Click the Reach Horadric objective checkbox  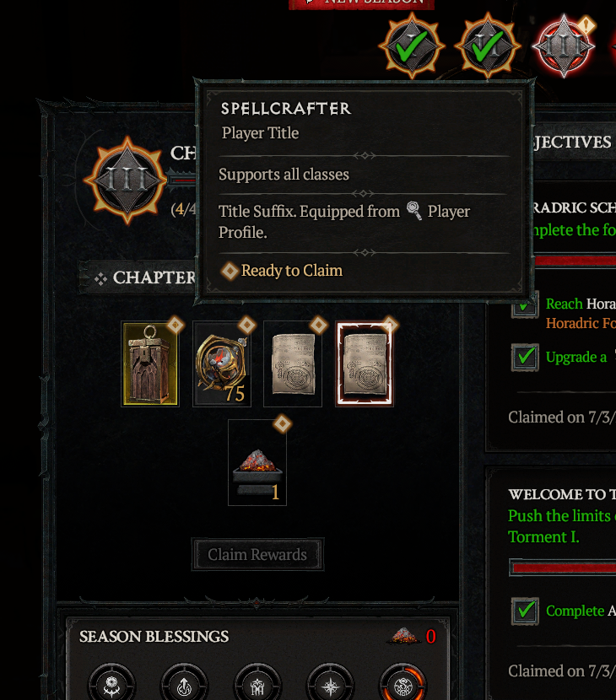pos(526,305)
